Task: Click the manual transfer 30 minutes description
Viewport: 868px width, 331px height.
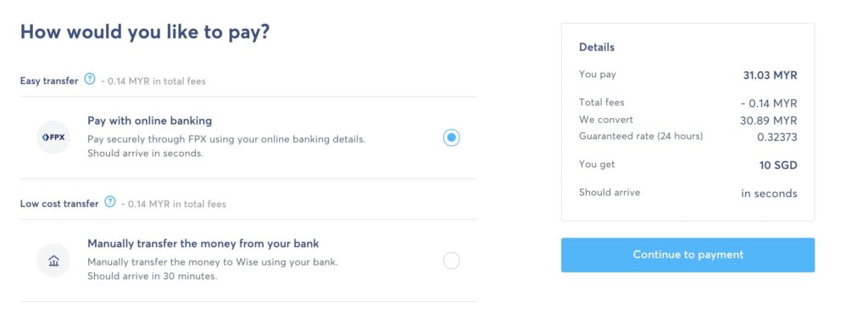Action: (213, 269)
